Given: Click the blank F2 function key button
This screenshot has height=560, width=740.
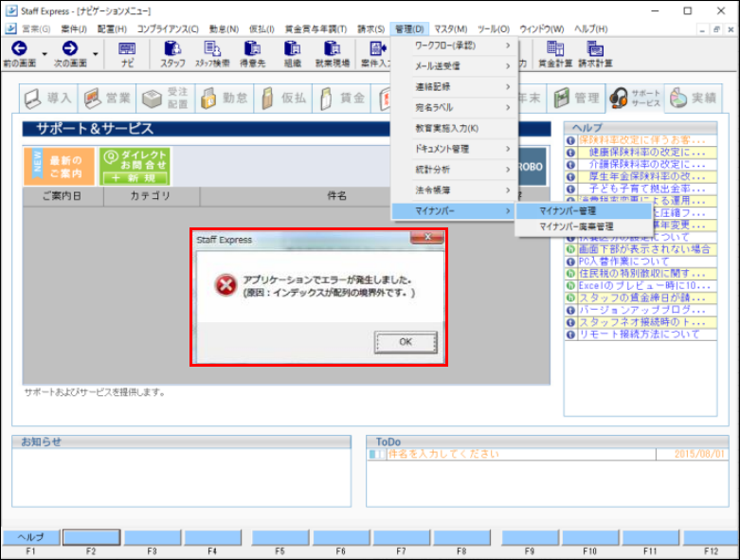Looking at the screenshot, I should (92, 537).
